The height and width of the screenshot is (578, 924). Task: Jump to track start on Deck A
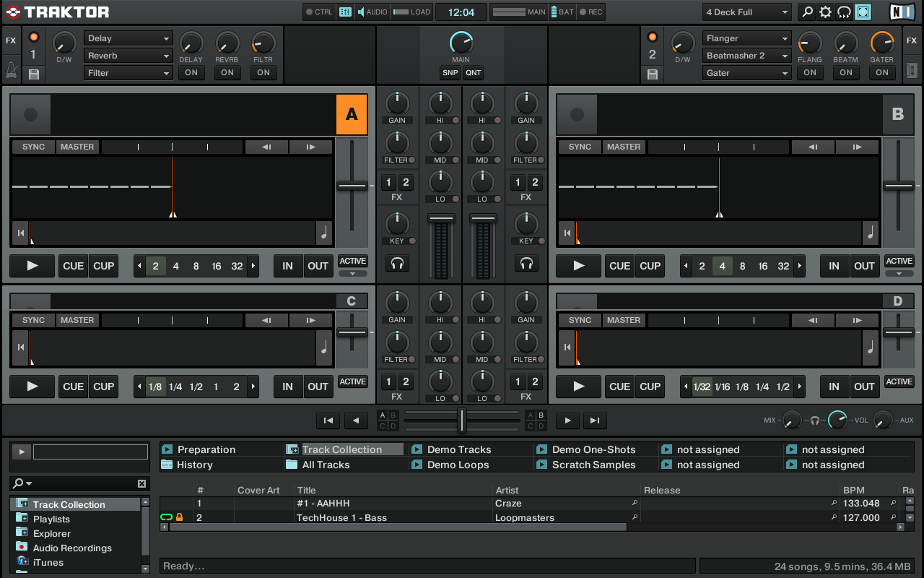pyautogui.click(x=20, y=233)
